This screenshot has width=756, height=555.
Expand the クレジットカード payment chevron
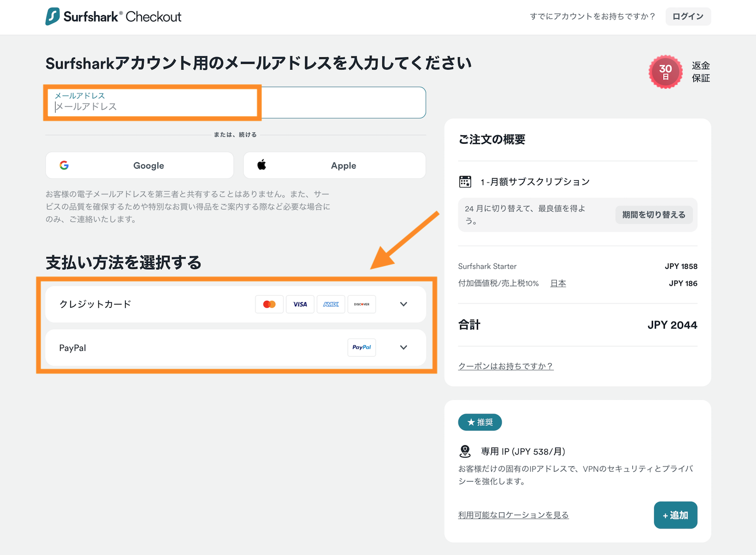(x=403, y=304)
